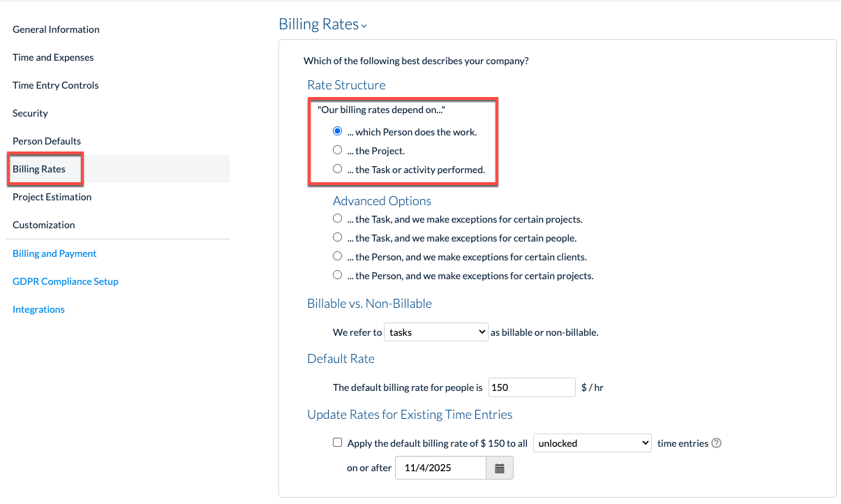
Task: Open the Integrations link
Action: tap(38, 309)
